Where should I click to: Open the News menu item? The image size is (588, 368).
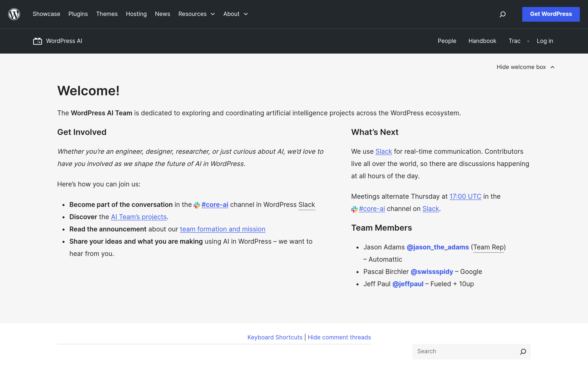coord(163,14)
